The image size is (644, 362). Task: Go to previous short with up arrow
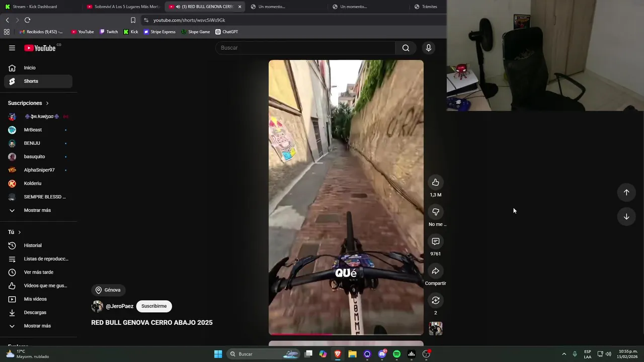tap(626, 192)
